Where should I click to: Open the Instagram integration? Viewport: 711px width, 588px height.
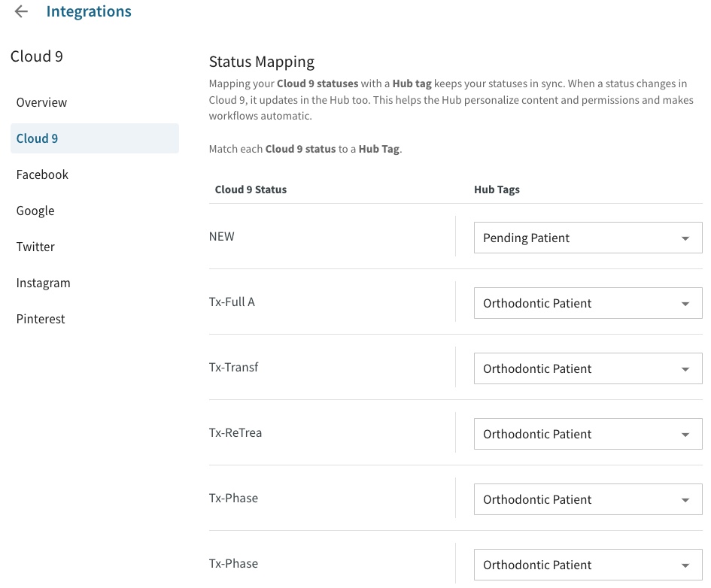[43, 283]
